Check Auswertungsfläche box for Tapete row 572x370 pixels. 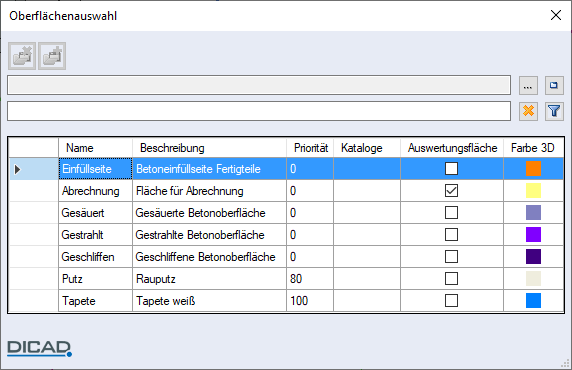451,301
